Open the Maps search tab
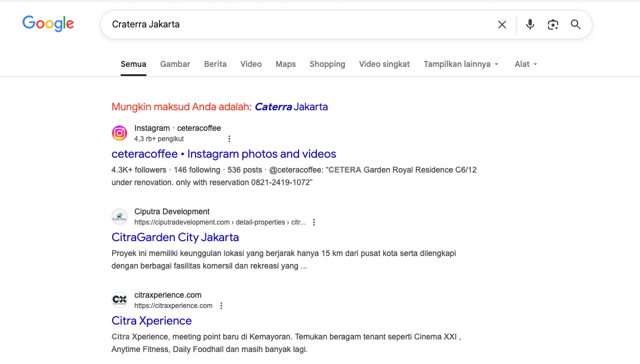The height and width of the screenshot is (364, 640). click(x=285, y=64)
